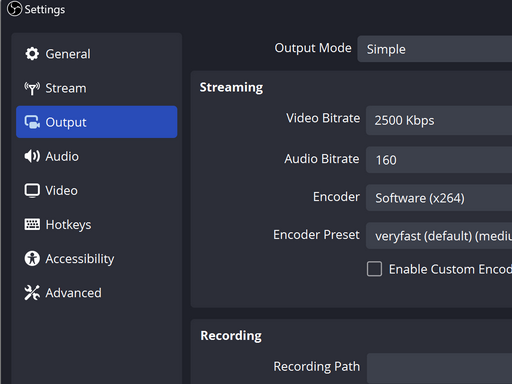Go to the Audio settings section
Viewport: 512px width, 384px height.
pyautogui.click(x=97, y=156)
